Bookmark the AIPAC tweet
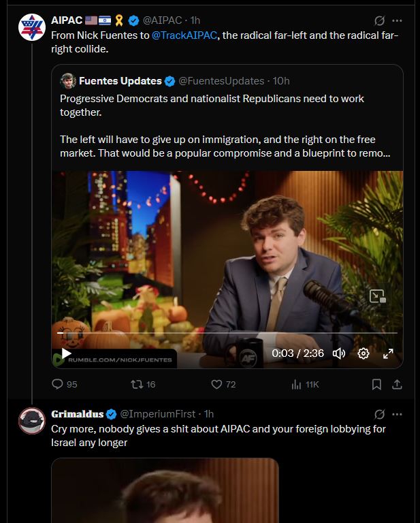This screenshot has height=523, width=420. tap(376, 385)
